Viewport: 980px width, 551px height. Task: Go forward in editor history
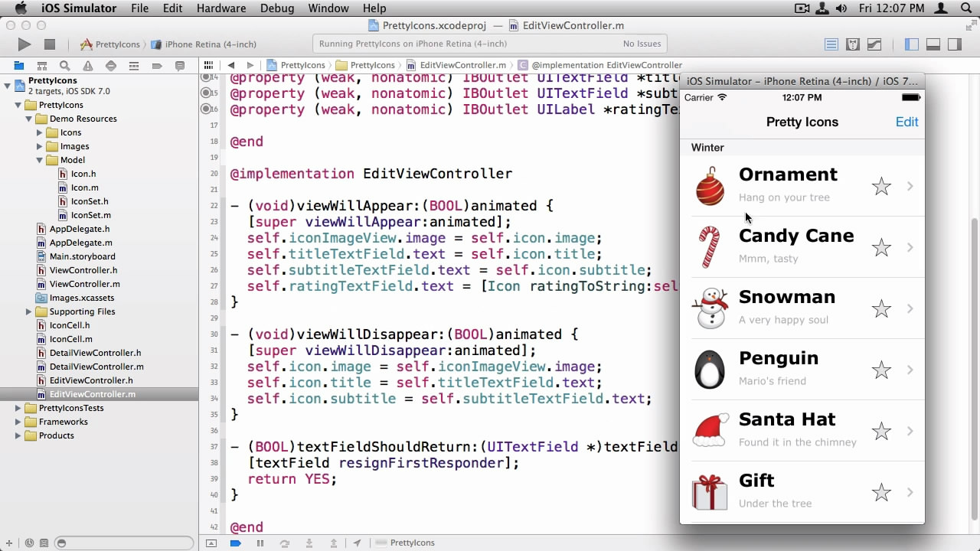pos(250,65)
